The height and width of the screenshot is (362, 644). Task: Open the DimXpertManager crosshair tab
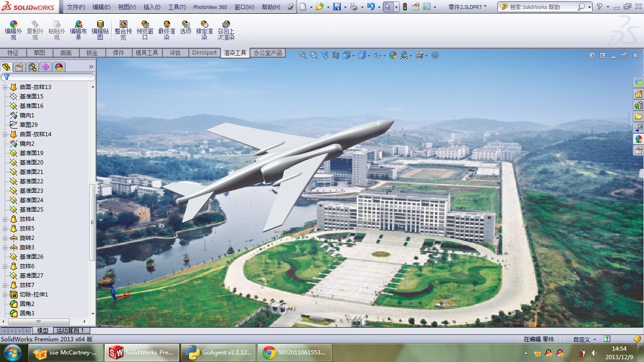(46, 67)
